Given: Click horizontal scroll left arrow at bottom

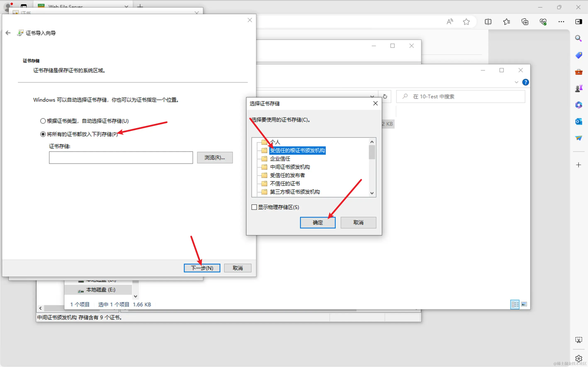Looking at the screenshot, I should pos(40,308).
